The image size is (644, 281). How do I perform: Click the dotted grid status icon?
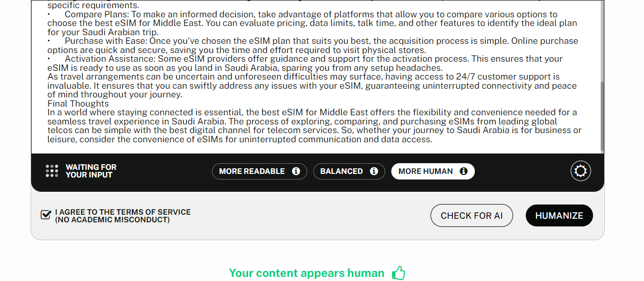pos(52,171)
